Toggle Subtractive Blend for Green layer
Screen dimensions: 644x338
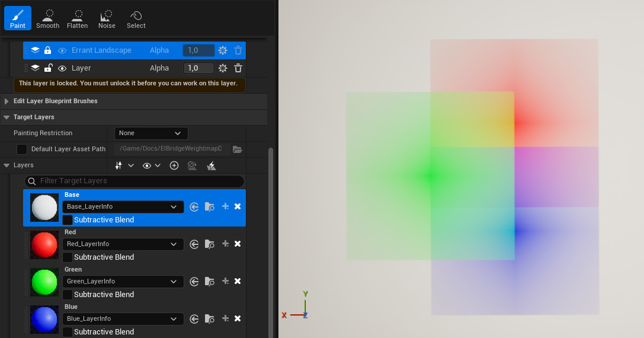(x=68, y=295)
